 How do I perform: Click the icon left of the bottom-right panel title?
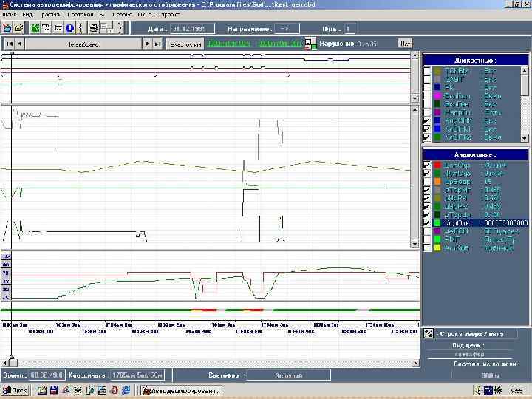pyautogui.click(x=428, y=334)
